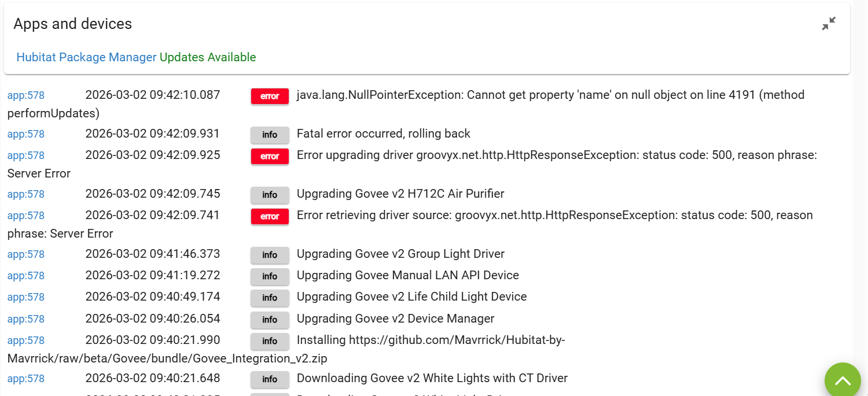Click 'Upgrading Govee v2 H712C Air Purifier' message

click(x=400, y=194)
